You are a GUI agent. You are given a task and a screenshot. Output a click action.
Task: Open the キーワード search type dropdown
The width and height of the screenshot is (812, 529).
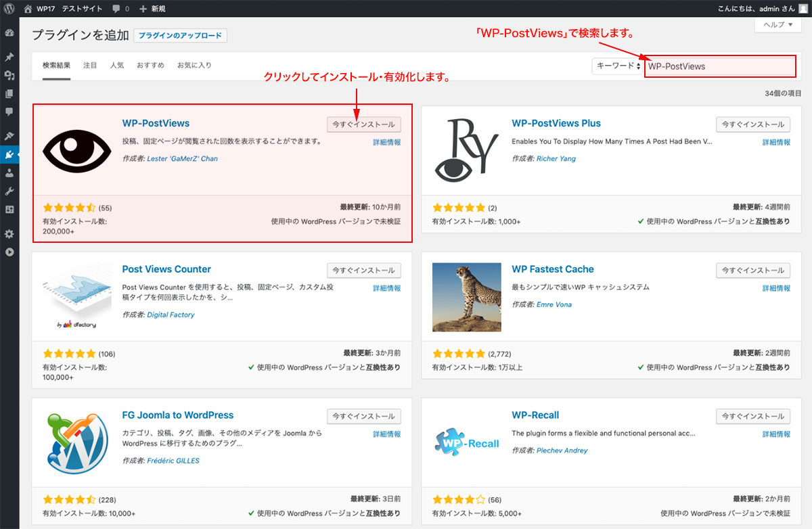click(x=617, y=66)
